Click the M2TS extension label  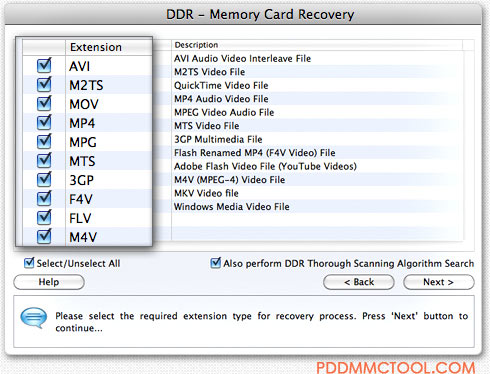[x=86, y=85]
